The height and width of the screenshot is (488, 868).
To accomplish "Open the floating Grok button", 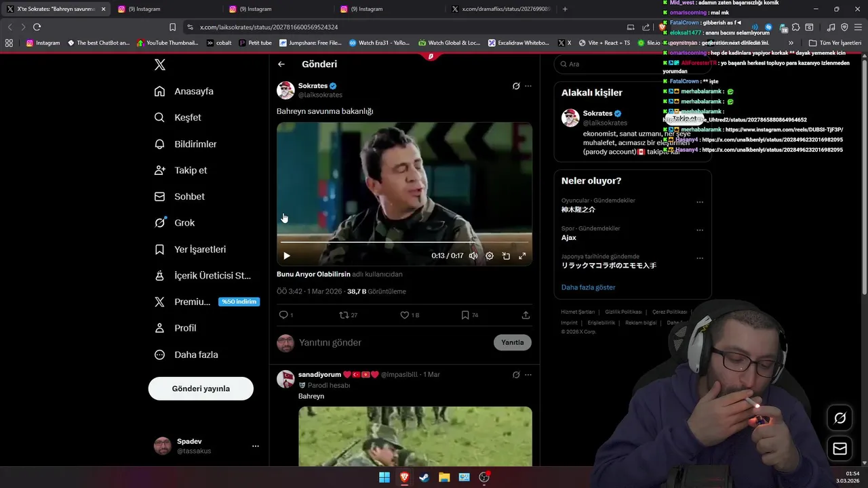I will point(840,418).
